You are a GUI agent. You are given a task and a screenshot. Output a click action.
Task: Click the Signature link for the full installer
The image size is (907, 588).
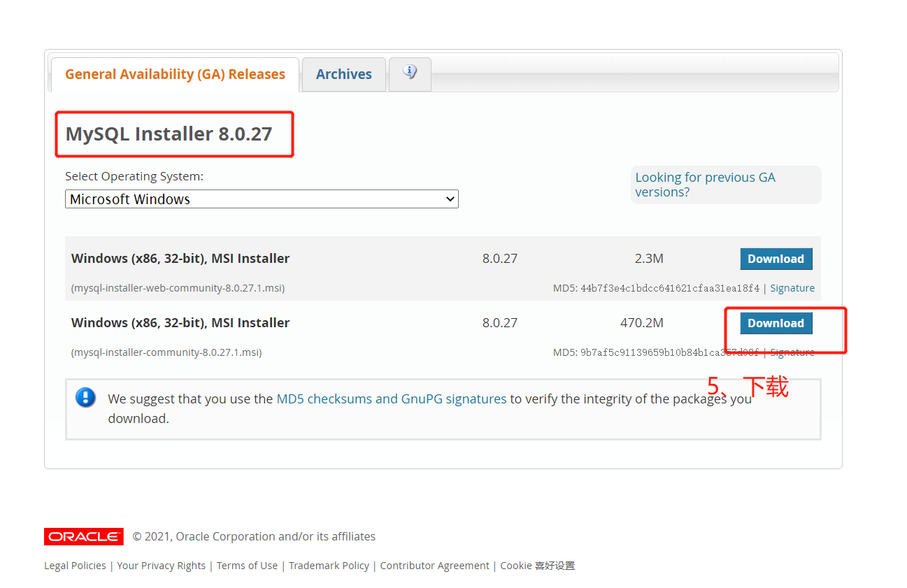[x=792, y=352]
